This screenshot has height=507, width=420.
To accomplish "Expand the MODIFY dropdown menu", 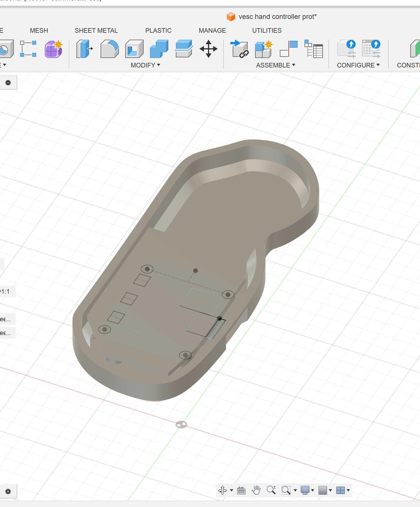I will click(145, 65).
